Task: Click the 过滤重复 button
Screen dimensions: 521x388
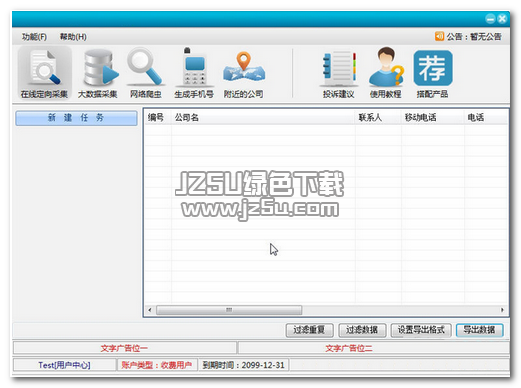Action: click(x=309, y=330)
